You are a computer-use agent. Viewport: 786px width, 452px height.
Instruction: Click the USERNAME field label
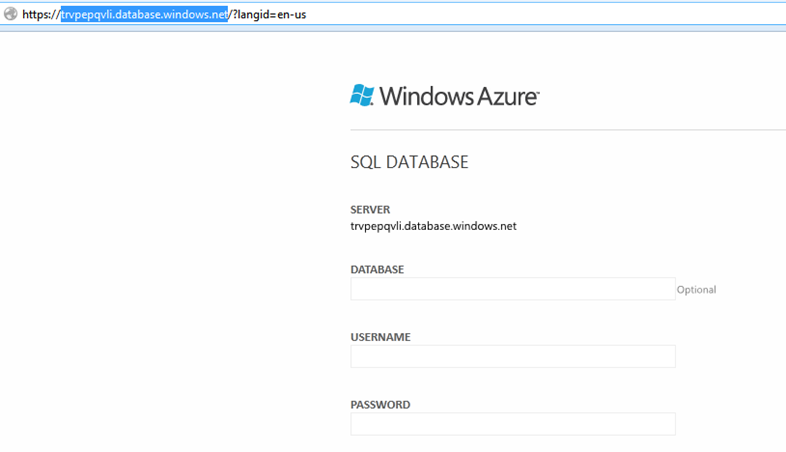click(x=380, y=337)
